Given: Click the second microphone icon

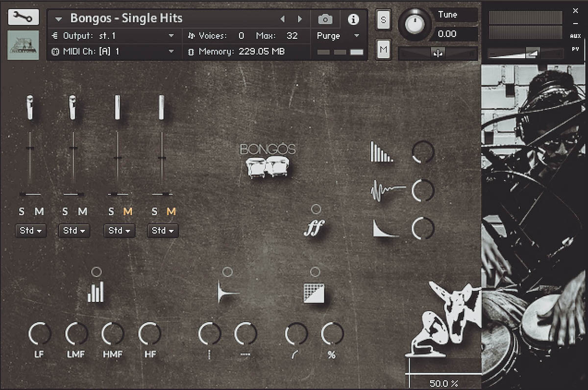Looking at the screenshot, I should pos(73,108).
